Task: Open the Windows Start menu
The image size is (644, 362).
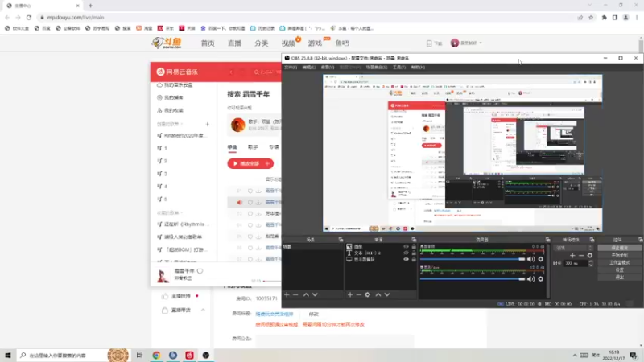Action: click(8, 355)
